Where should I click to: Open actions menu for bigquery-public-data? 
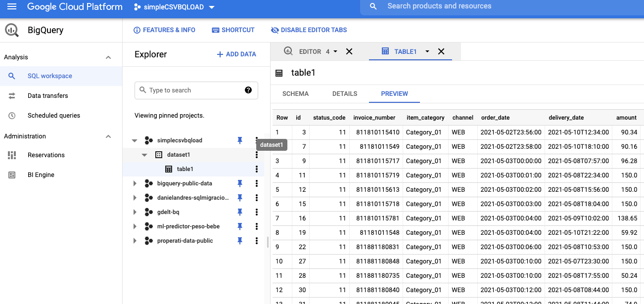tap(256, 183)
